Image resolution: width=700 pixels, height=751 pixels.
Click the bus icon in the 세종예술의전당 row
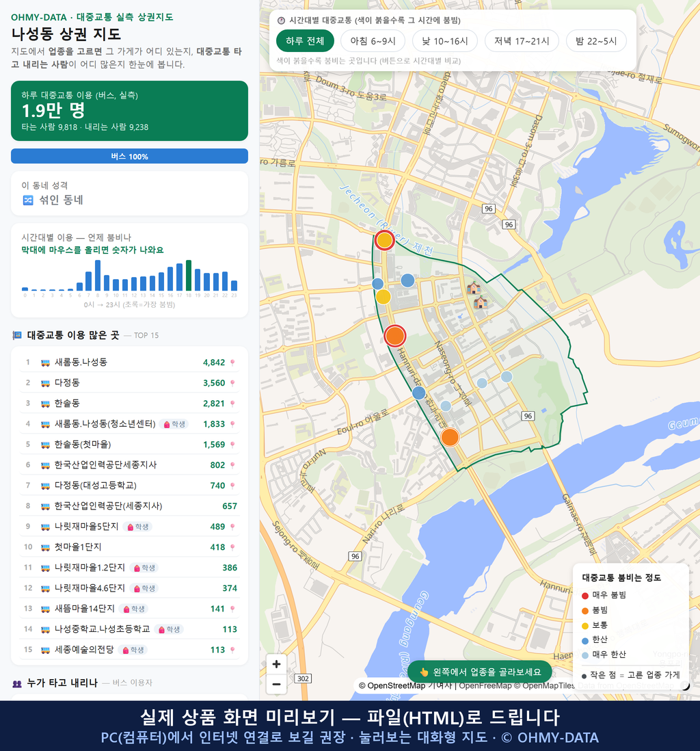tap(46, 650)
